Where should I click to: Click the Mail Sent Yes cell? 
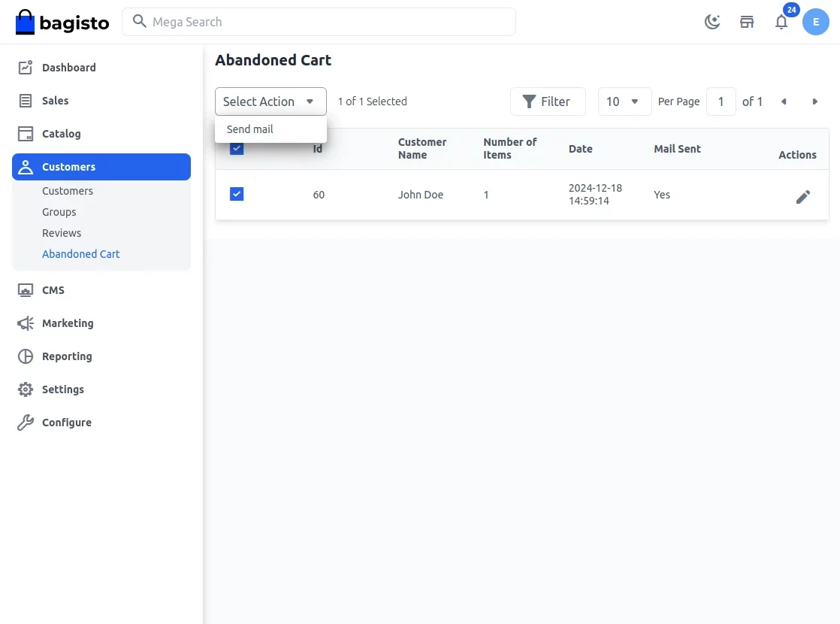click(x=662, y=195)
